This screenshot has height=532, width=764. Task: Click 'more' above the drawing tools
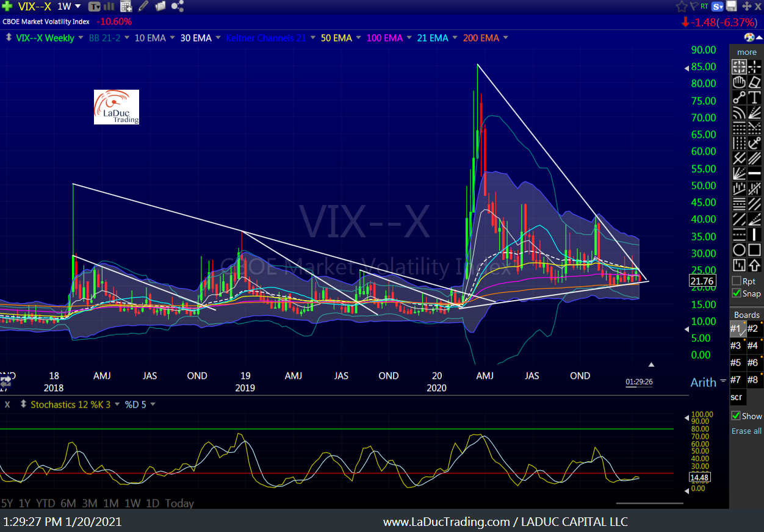(x=747, y=52)
